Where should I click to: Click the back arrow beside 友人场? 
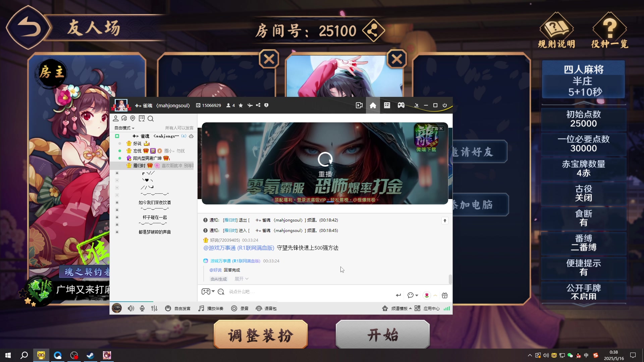click(x=29, y=27)
